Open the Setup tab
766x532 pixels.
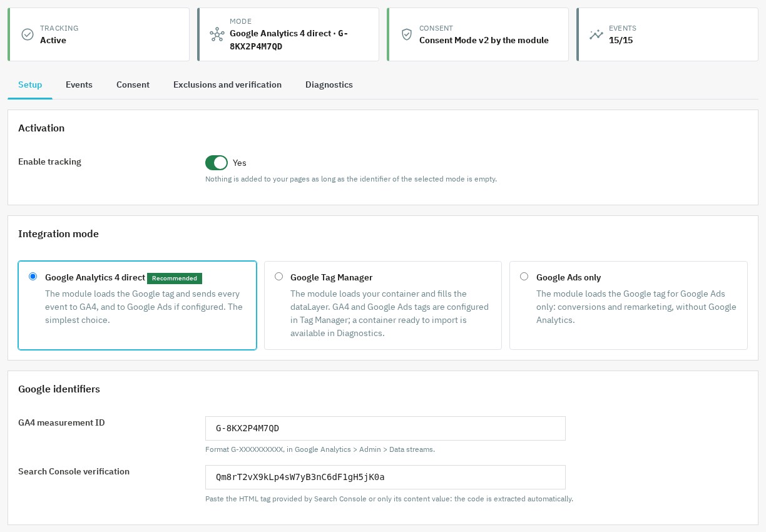tap(30, 84)
